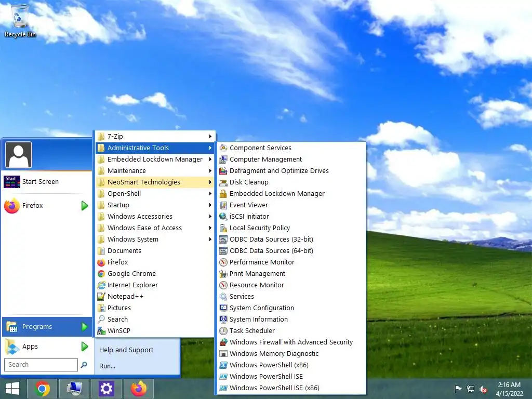Open Print Management
Viewport: 532px width, 399px height.
coord(291,273)
